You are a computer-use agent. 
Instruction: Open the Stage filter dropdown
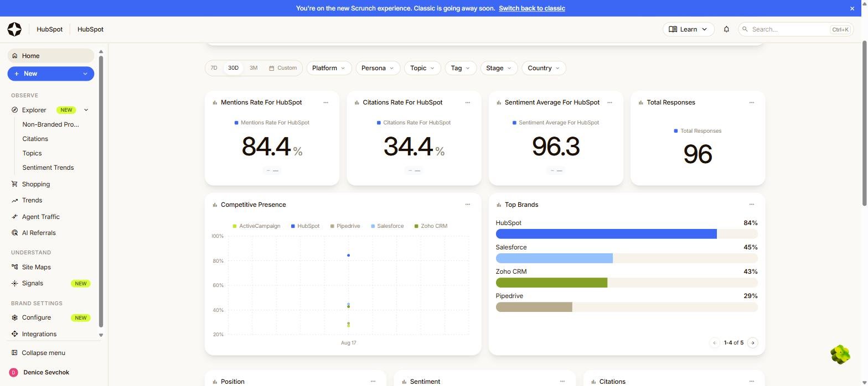click(499, 68)
